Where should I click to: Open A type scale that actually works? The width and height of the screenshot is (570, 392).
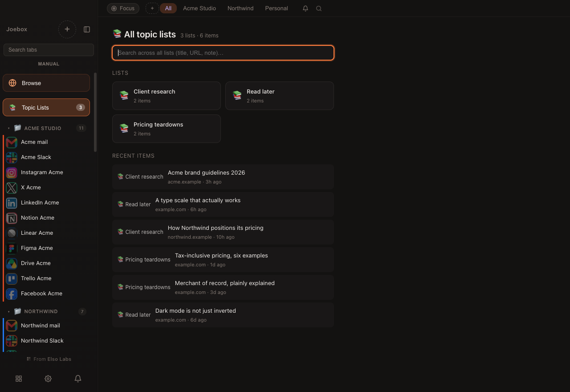pyautogui.click(x=223, y=204)
